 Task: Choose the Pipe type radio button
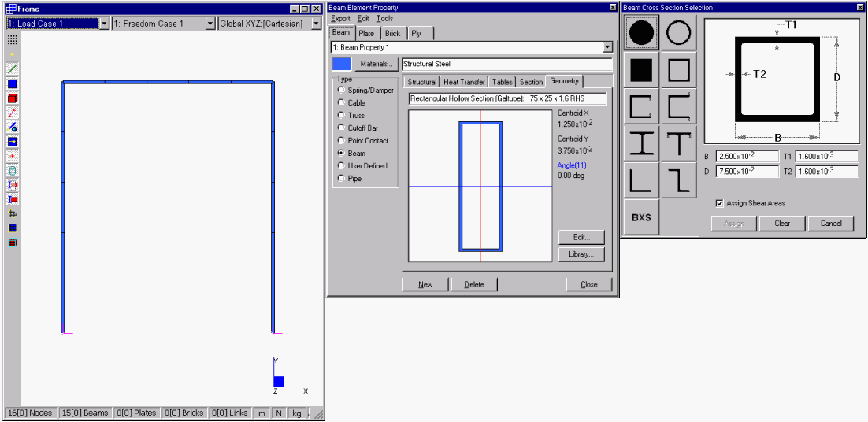click(341, 179)
